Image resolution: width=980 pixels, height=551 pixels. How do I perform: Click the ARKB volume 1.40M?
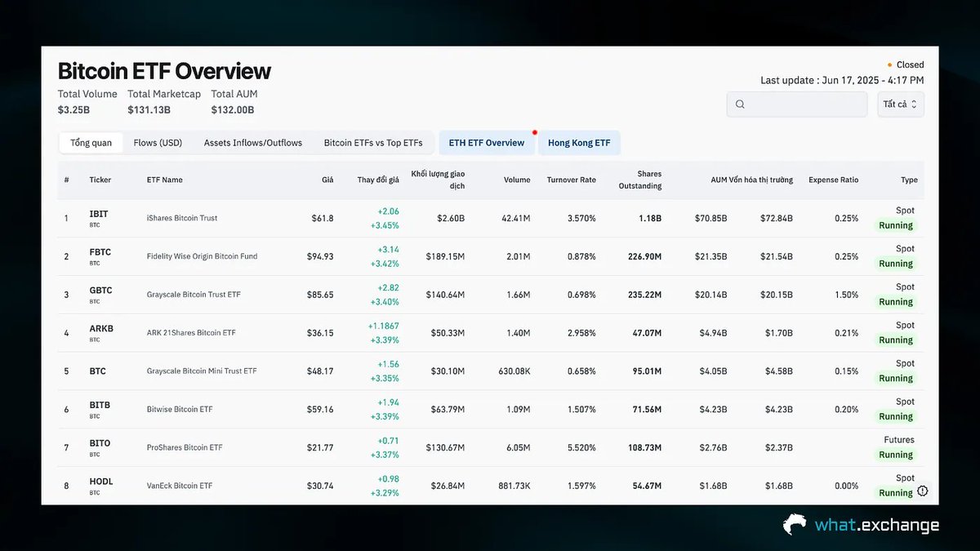coord(518,333)
